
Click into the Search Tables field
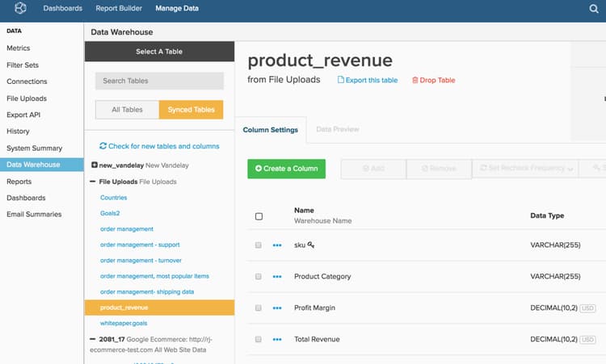pyautogui.click(x=159, y=81)
